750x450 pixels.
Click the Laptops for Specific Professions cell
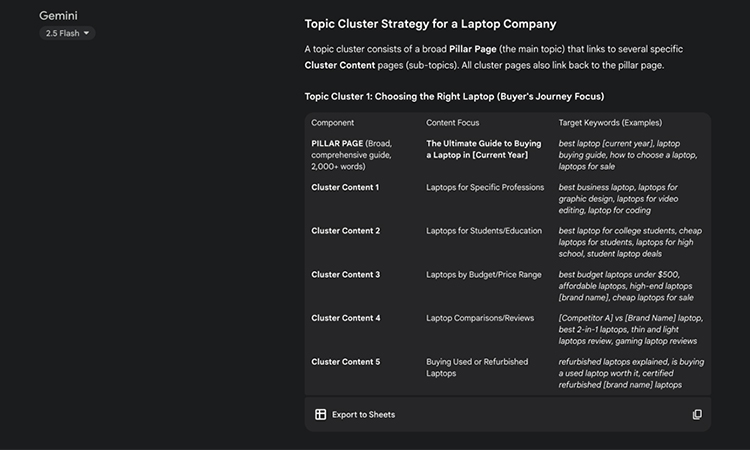(485, 187)
